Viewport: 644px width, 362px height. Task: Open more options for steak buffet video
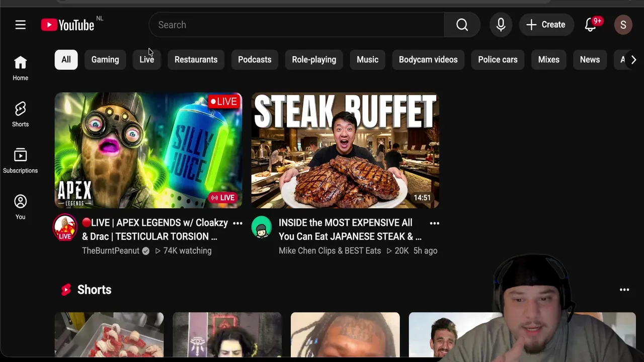tap(434, 223)
